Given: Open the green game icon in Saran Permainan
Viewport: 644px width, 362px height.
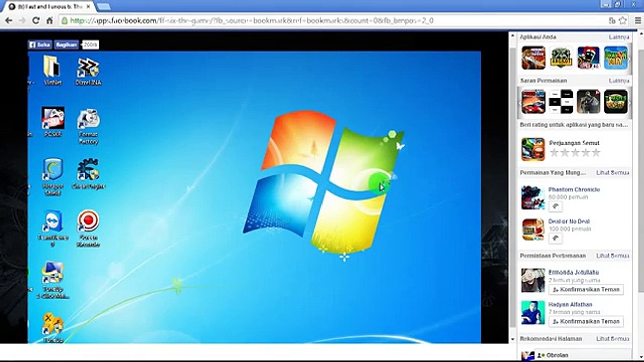Looking at the screenshot, I should 616,102.
